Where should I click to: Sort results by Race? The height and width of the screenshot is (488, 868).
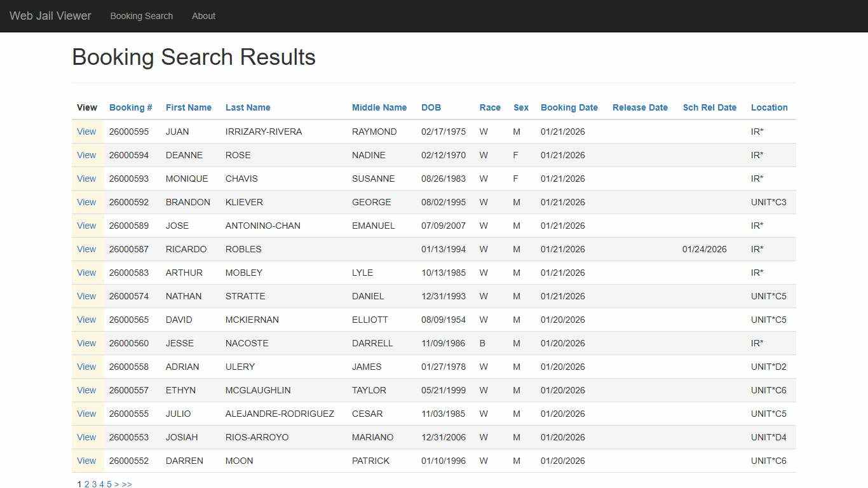pyautogui.click(x=490, y=107)
